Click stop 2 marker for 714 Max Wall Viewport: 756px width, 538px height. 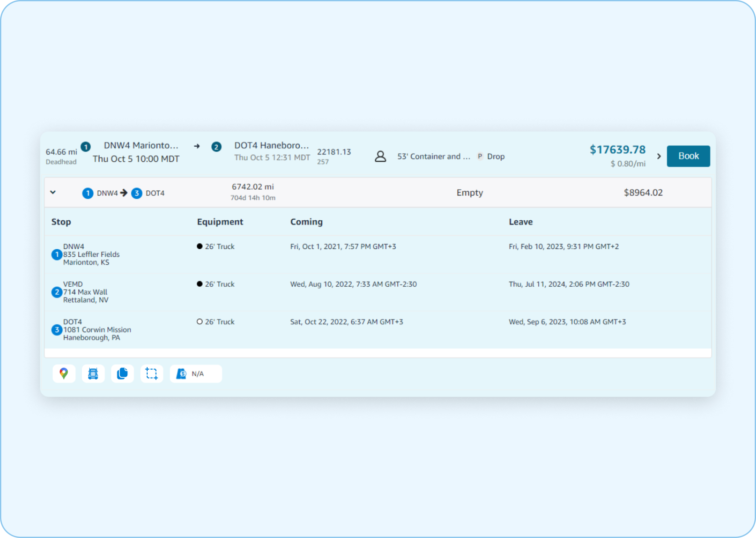57,292
